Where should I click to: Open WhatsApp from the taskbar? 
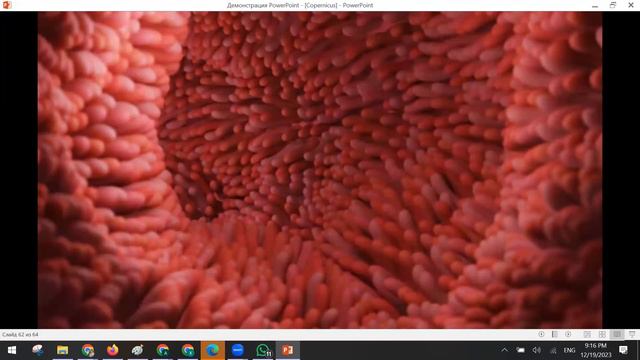(x=263, y=350)
